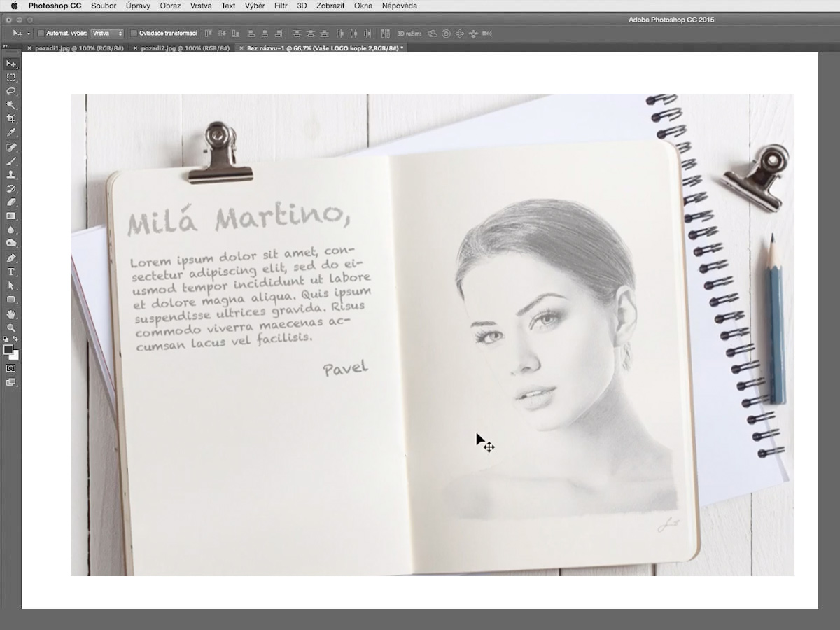Choose the Clone Stamp tool
The image size is (840, 630).
11,175
